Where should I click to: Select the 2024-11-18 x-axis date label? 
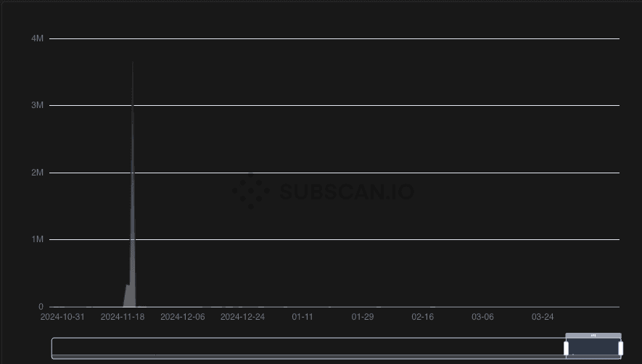[x=123, y=317]
